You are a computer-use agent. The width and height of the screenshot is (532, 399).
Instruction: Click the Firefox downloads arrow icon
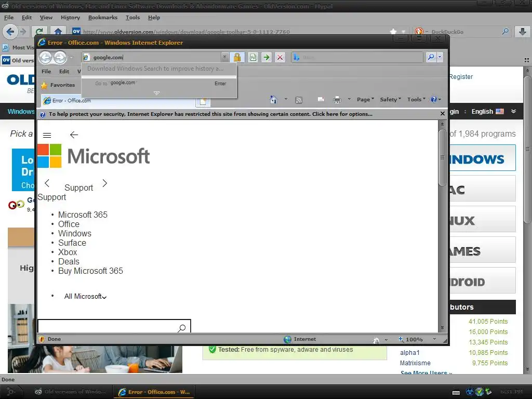[x=523, y=32]
